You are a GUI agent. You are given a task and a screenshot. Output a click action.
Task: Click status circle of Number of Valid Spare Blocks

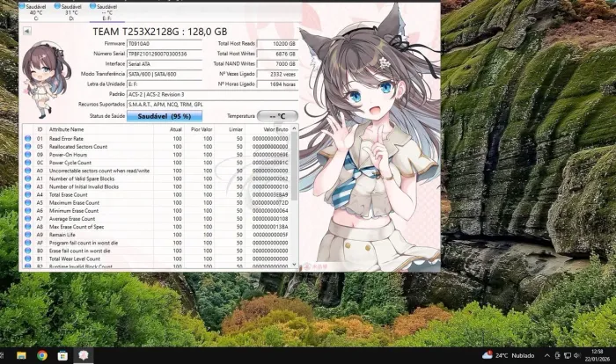tap(28, 178)
